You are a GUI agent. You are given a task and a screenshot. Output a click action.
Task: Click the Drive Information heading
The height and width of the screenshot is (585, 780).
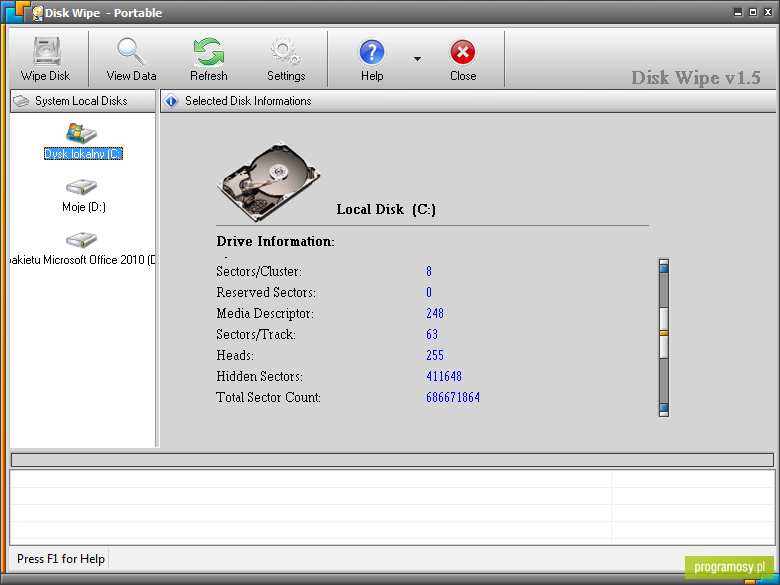point(276,241)
